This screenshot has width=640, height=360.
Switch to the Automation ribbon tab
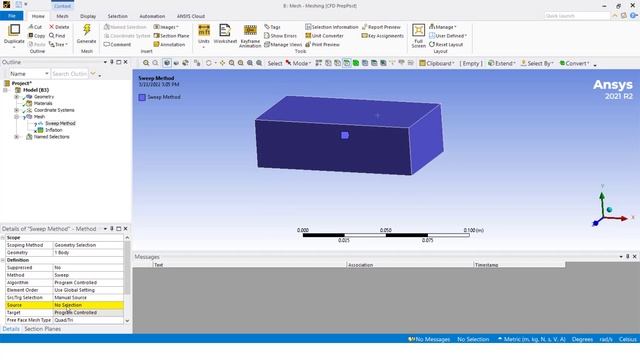click(152, 16)
